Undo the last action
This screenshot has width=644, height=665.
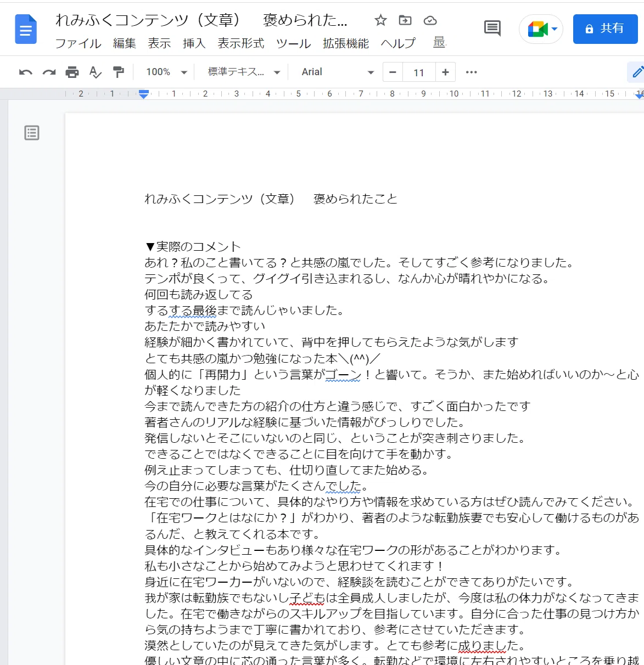tap(26, 72)
